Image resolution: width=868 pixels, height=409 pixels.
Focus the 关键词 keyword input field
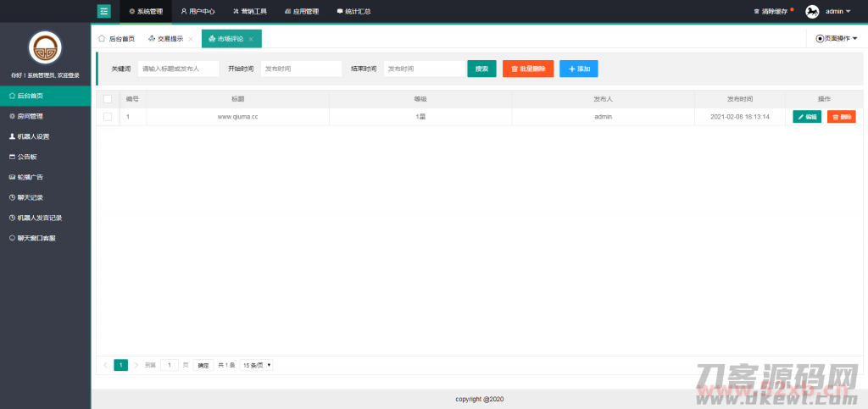(x=178, y=69)
